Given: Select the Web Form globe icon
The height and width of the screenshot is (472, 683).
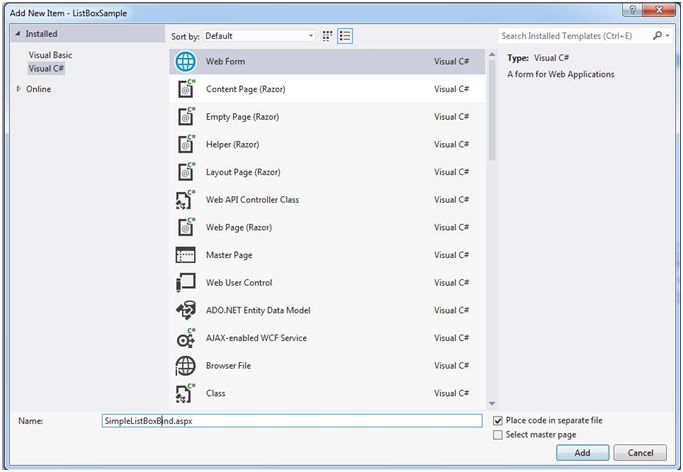Looking at the screenshot, I should [x=186, y=61].
